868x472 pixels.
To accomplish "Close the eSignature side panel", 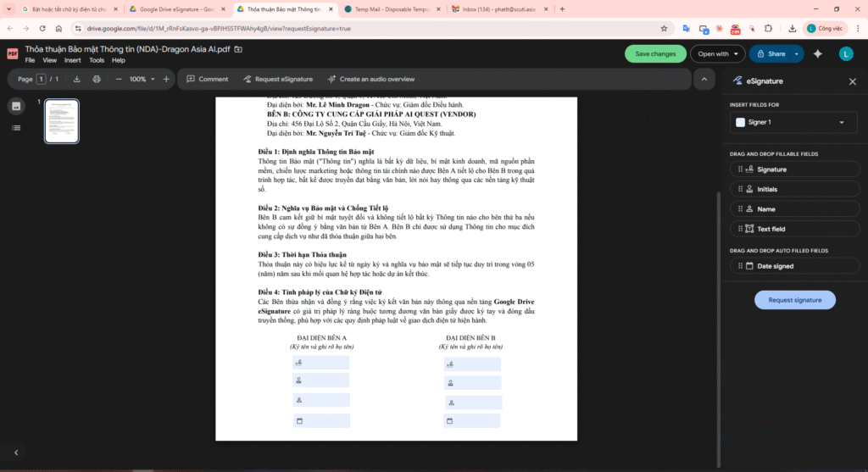I will click(x=853, y=81).
